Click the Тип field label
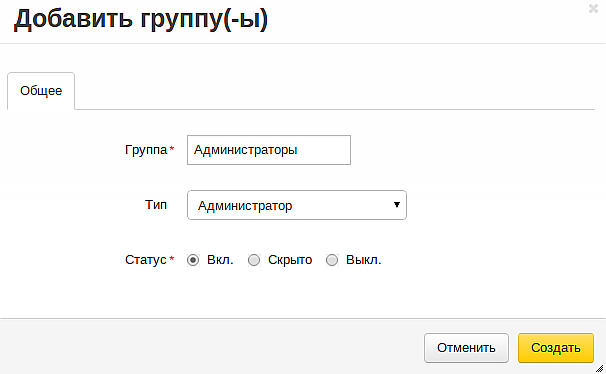This screenshot has height=374, width=606. [x=156, y=205]
